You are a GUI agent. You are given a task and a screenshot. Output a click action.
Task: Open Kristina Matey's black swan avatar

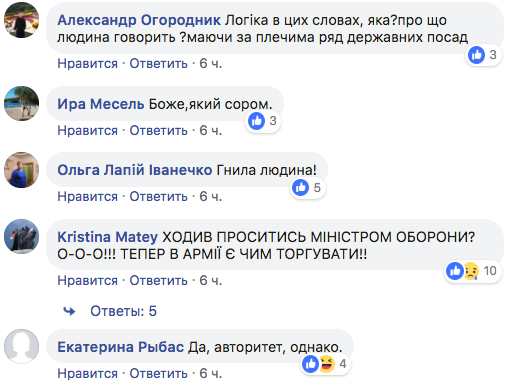(x=21, y=236)
